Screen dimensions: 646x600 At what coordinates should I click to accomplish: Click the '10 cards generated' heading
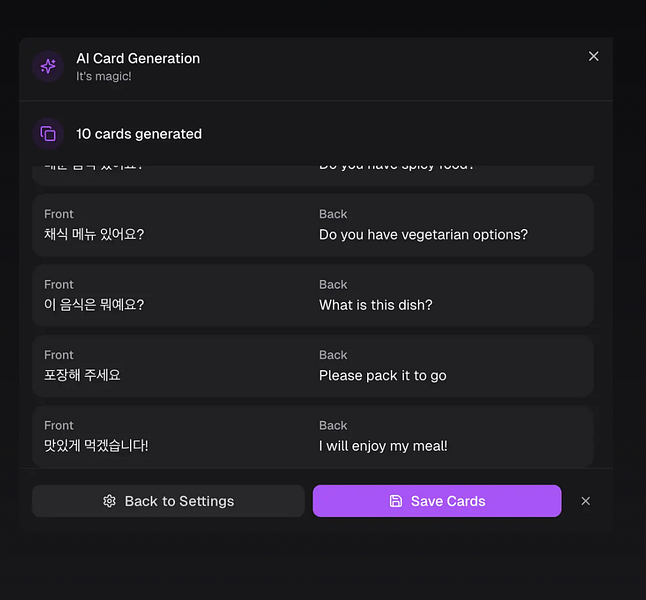tap(139, 134)
